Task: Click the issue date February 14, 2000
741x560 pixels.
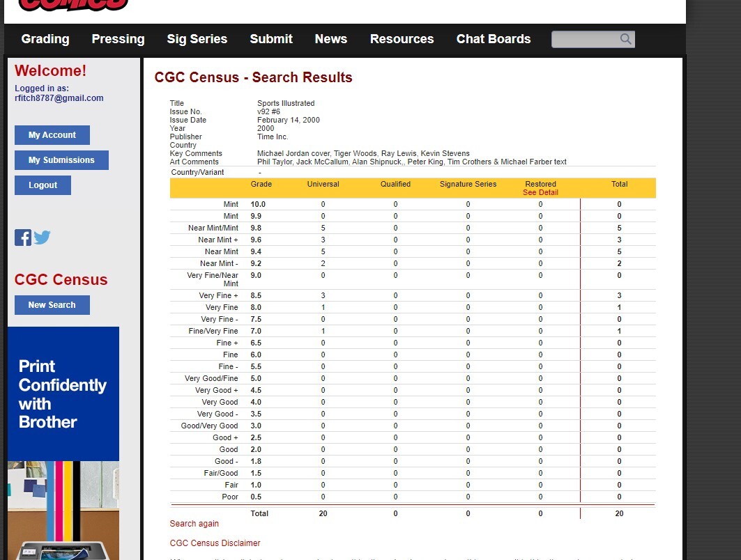Action: coord(289,120)
